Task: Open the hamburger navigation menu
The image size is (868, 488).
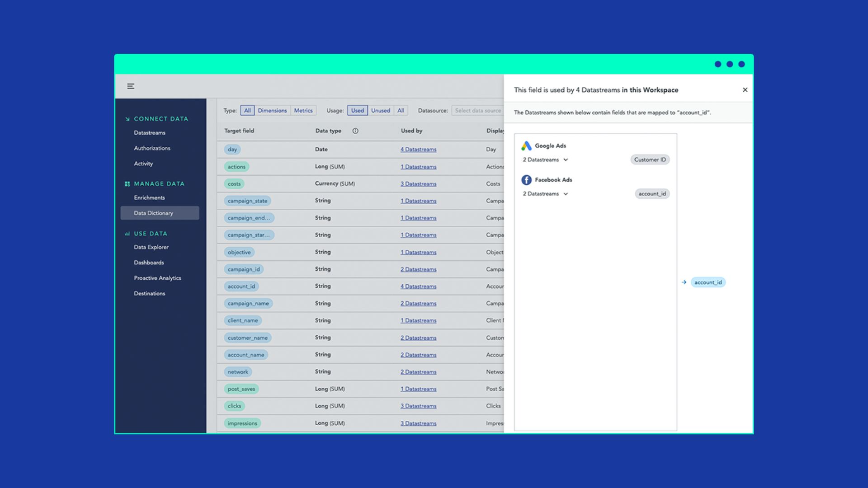Action: click(131, 86)
